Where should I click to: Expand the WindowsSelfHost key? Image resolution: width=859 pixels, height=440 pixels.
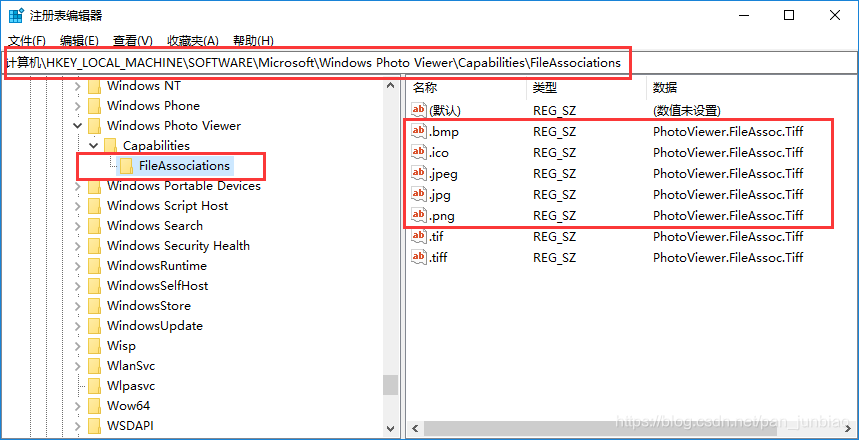[78, 286]
